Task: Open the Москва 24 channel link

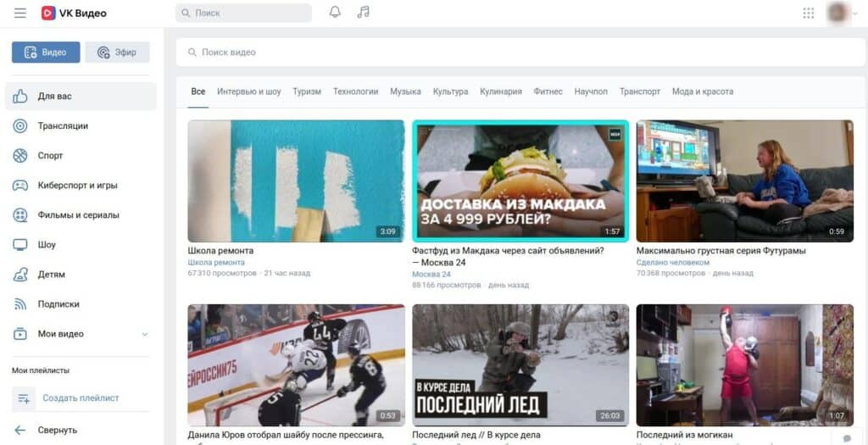Action: [431, 274]
